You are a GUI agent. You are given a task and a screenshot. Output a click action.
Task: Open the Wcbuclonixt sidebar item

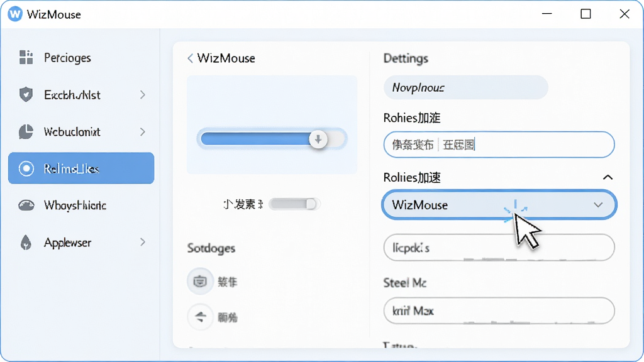(81, 132)
